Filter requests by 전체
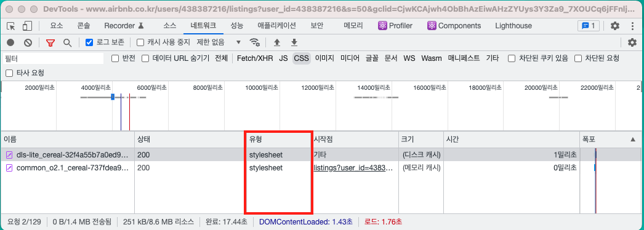This screenshot has height=230, width=644. tap(221, 58)
